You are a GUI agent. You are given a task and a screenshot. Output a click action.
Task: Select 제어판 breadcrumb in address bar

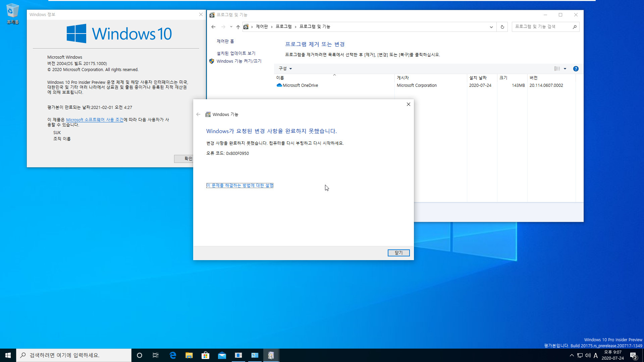(x=262, y=26)
